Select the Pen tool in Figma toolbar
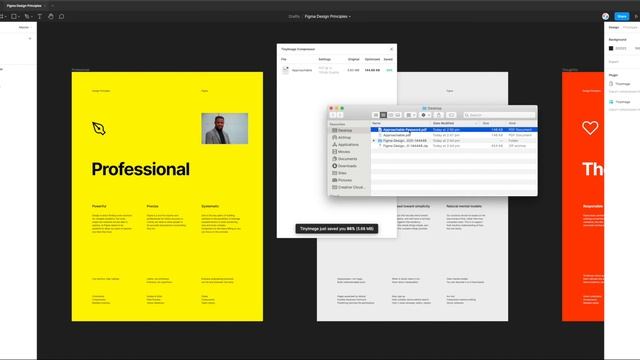 pyautogui.click(x=27, y=16)
